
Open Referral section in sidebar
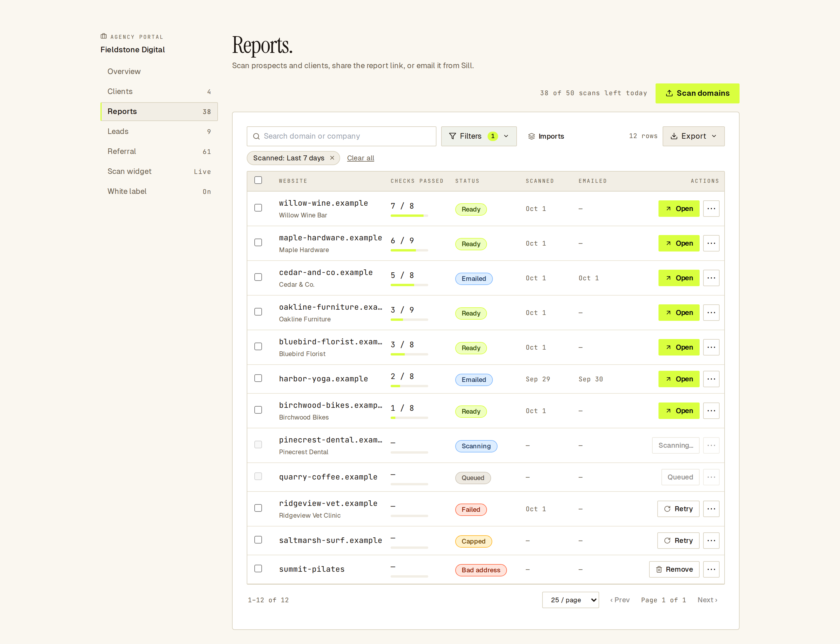(159, 151)
